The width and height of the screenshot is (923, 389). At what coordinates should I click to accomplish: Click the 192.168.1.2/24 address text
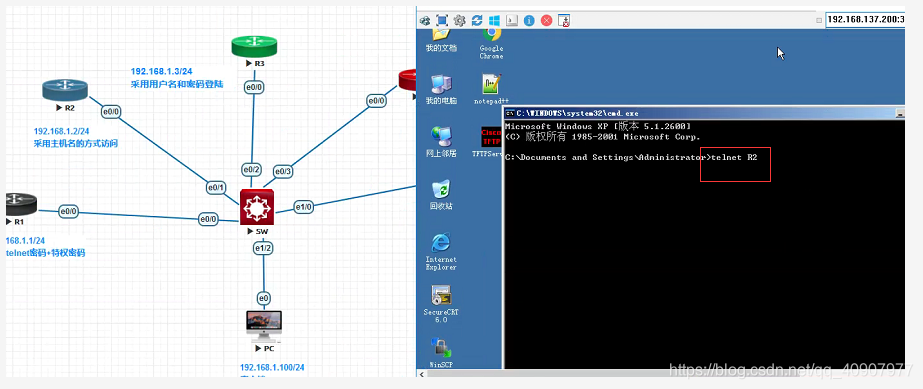point(61,131)
